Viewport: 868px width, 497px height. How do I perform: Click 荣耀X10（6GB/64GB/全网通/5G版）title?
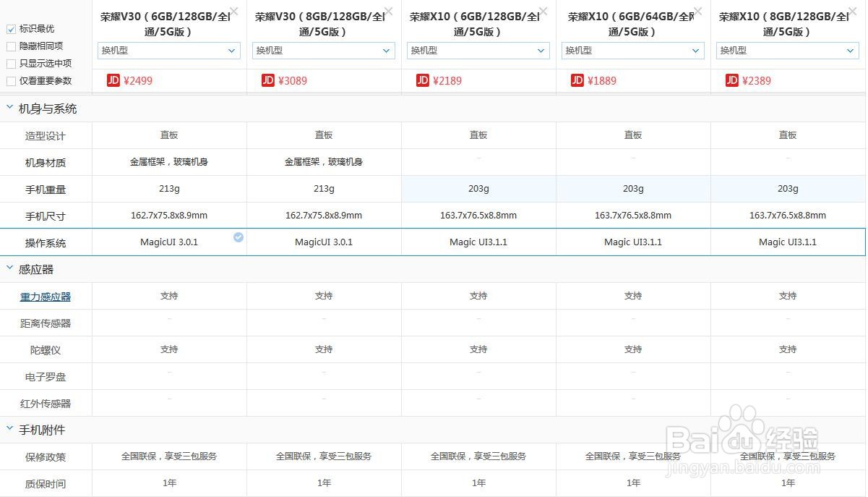click(629, 24)
